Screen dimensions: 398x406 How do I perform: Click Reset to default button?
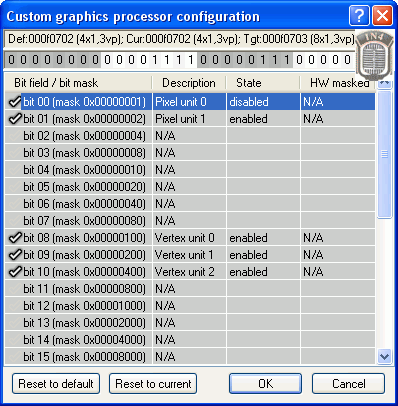[x=56, y=384]
